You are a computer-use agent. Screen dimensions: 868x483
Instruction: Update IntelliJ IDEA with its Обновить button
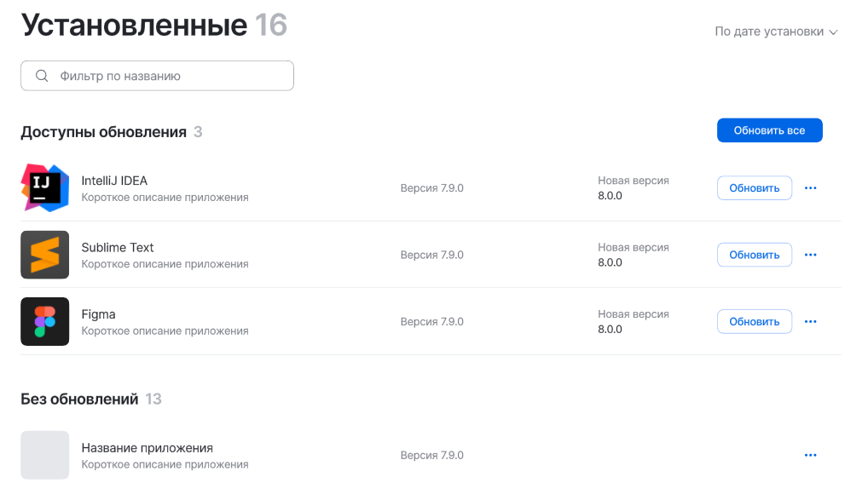754,188
